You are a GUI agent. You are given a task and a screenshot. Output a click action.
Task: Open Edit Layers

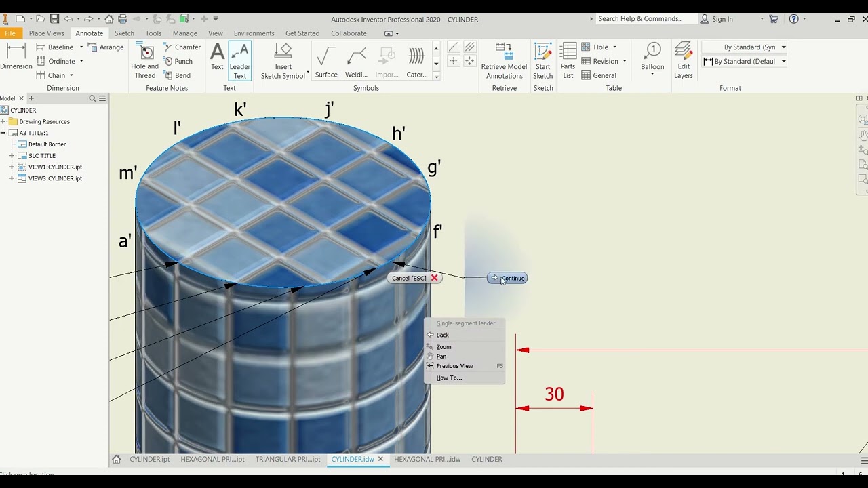coord(684,60)
